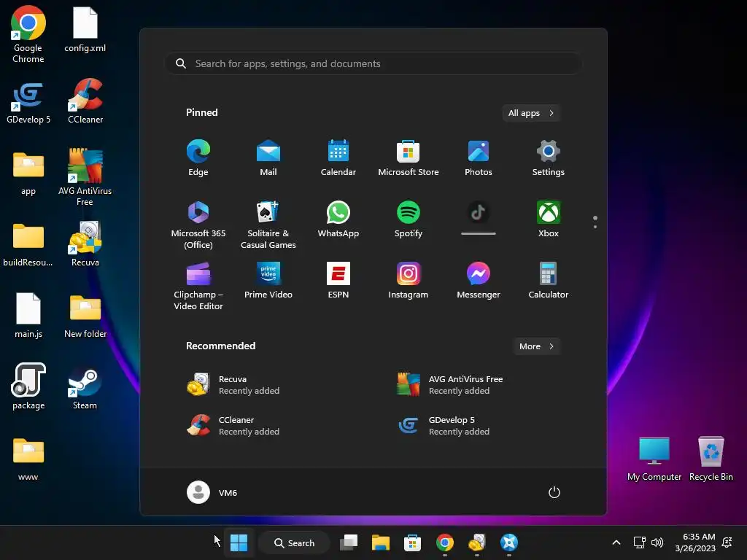This screenshot has height=560, width=747.
Task: Select the Steam desktop shortcut
Action: (85, 388)
